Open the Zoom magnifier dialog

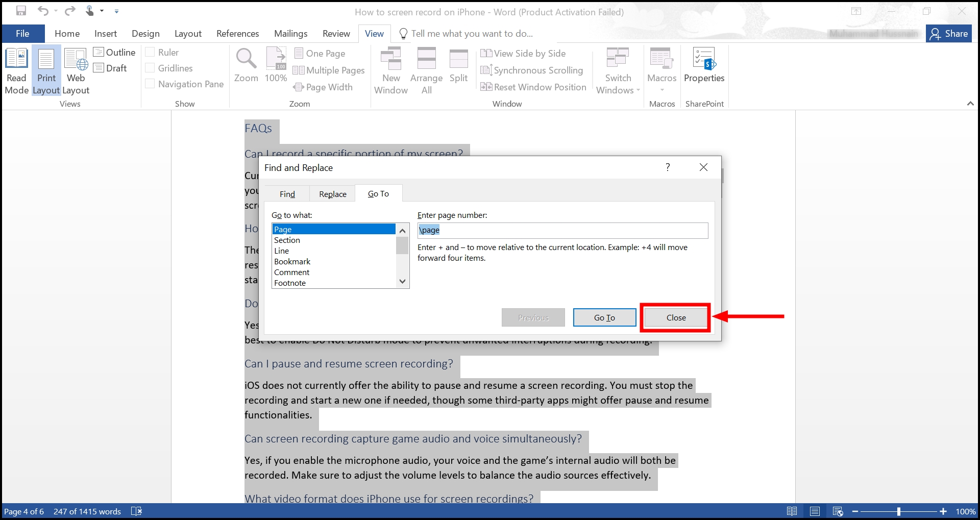[246, 65]
